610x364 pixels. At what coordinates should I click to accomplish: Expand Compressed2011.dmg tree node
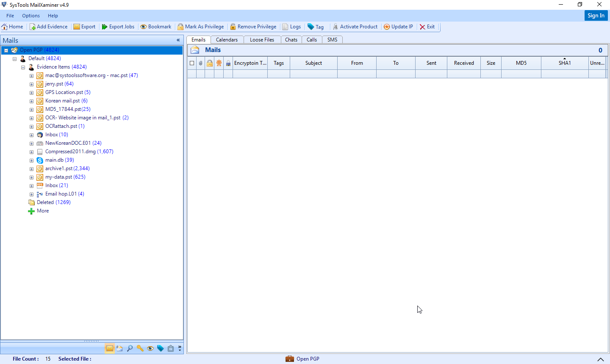[x=31, y=152]
